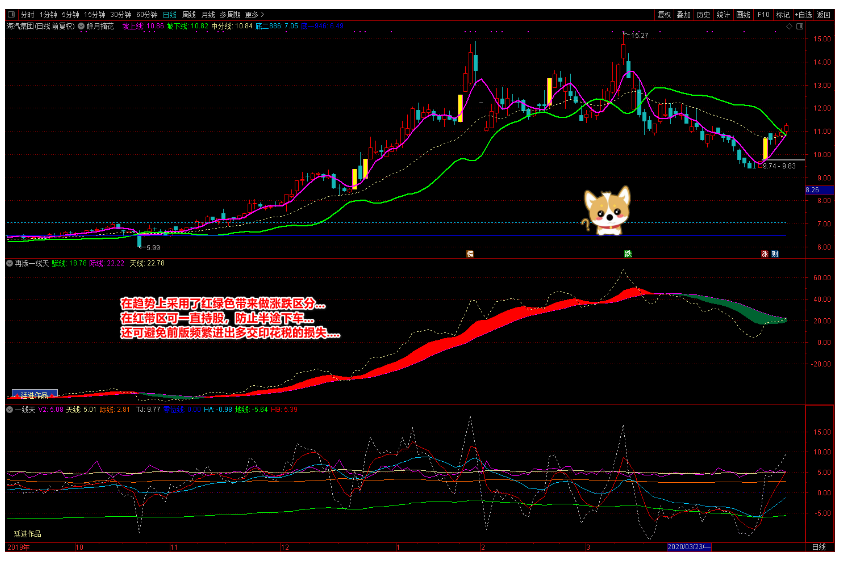Click the red marker near the chart's right bottom
The height and width of the screenshot is (563, 841).
[765, 254]
